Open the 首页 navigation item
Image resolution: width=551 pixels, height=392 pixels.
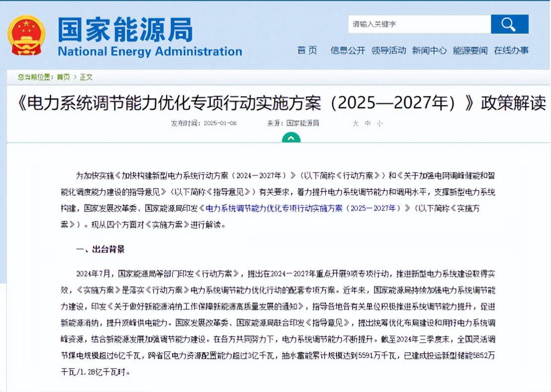point(307,51)
